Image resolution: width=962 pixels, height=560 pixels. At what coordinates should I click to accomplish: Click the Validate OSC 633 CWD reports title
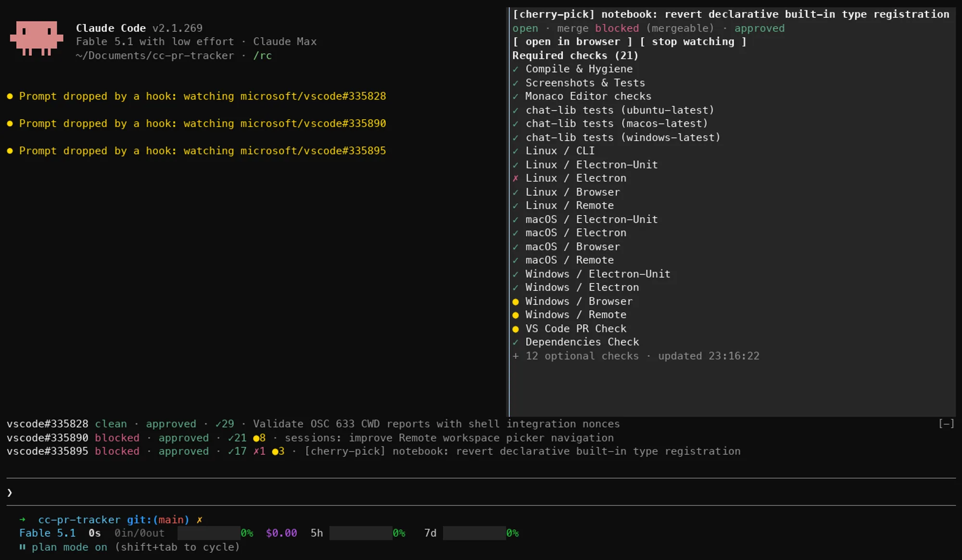coord(437,424)
